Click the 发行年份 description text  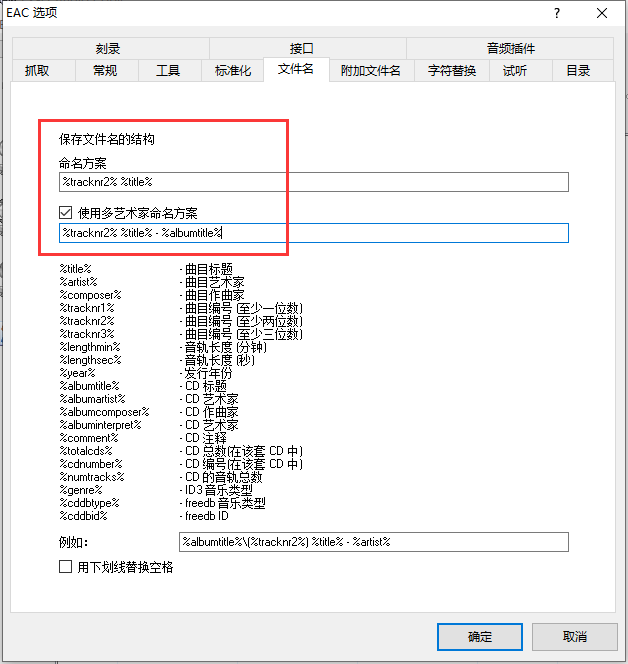[208, 373]
